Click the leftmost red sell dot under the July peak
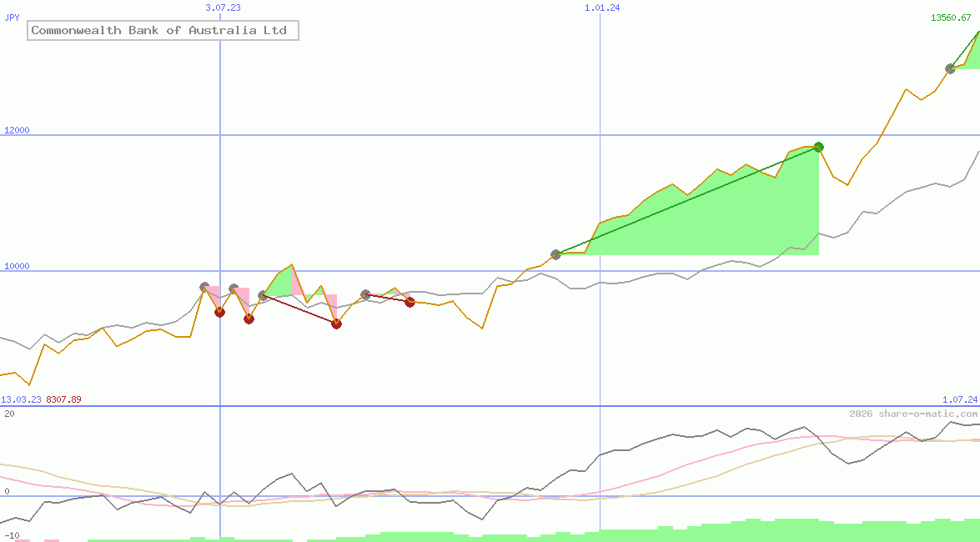 [219, 313]
